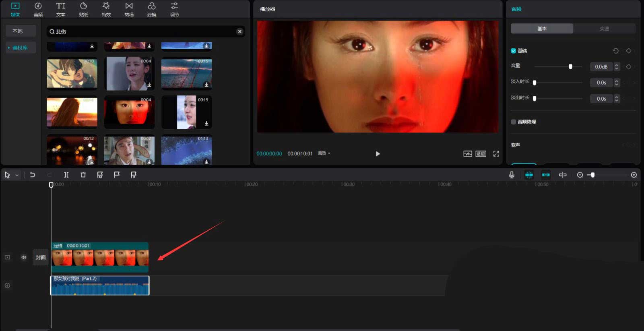
Task: Play the preview in the player
Action: coord(378,153)
